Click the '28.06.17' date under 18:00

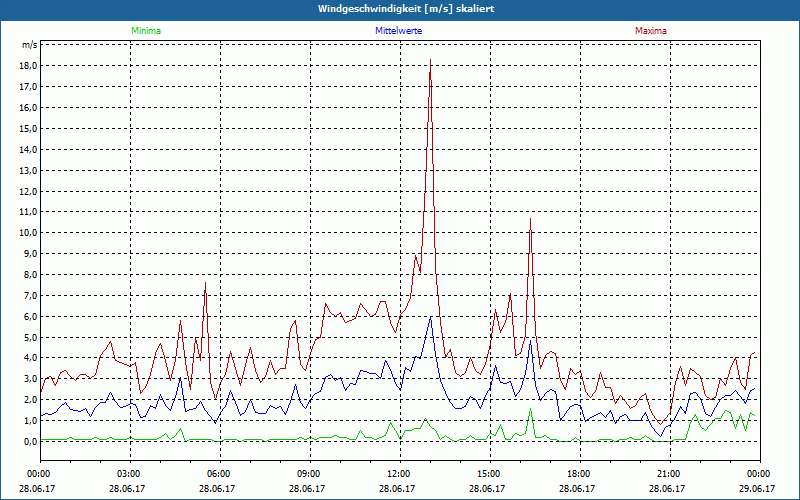tap(577, 488)
